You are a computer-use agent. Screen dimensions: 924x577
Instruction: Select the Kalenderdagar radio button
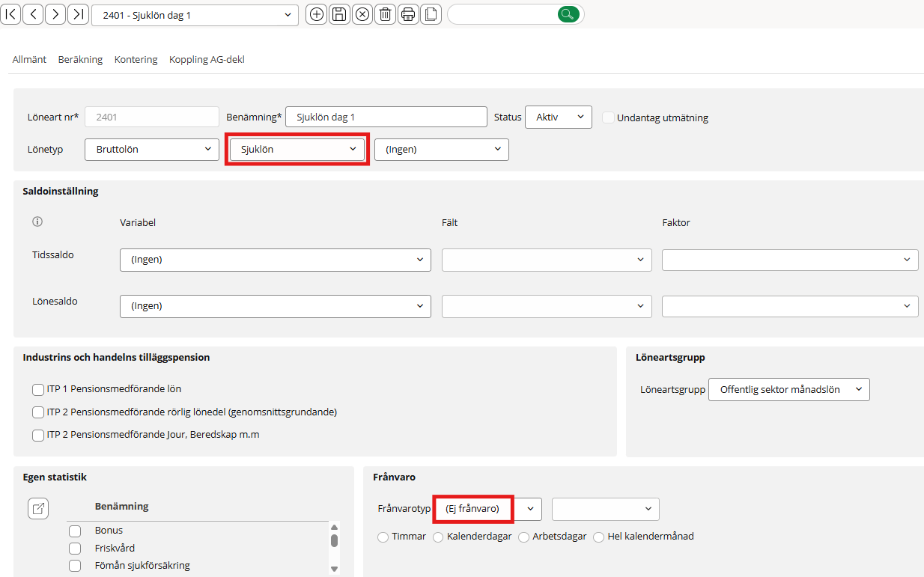pyautogui.click(x=438, y=537)
